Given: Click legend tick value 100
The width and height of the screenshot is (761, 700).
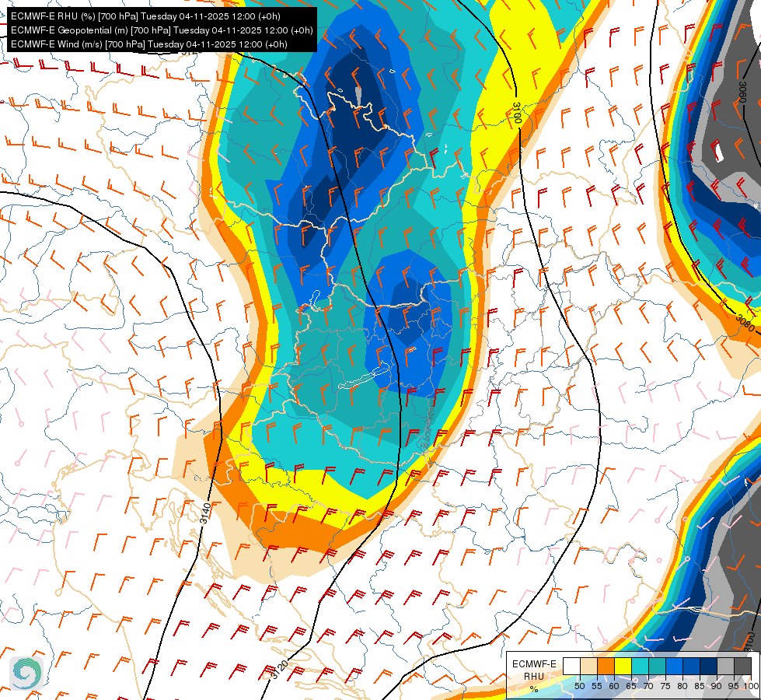Looking at the screenshot, I should (x=752, y=686).
